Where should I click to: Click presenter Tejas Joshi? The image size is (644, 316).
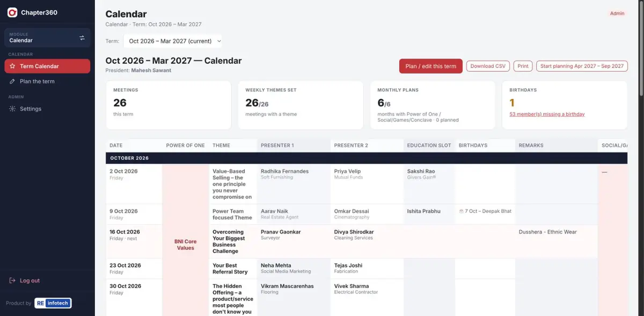[348, 265]
